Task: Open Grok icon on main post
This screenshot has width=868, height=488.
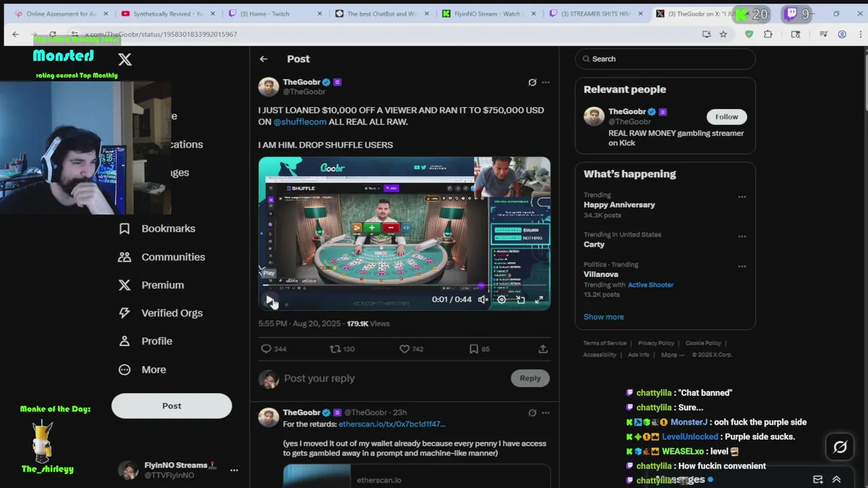Action: 532,82
